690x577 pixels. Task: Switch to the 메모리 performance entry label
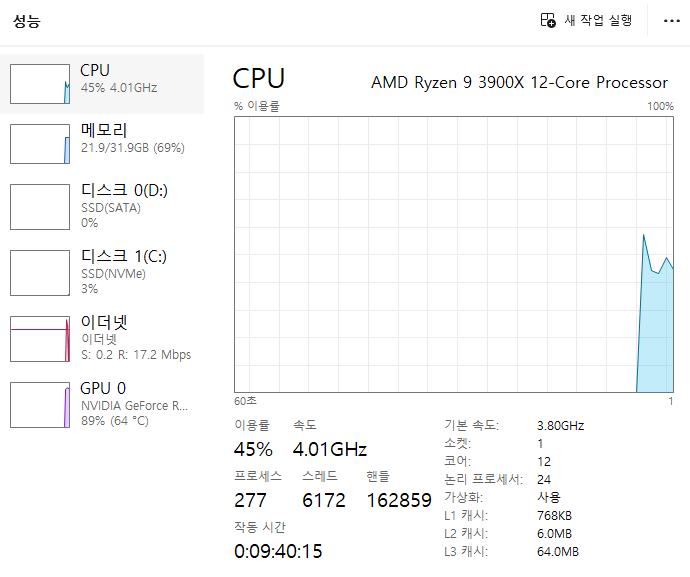coord(104,130)
